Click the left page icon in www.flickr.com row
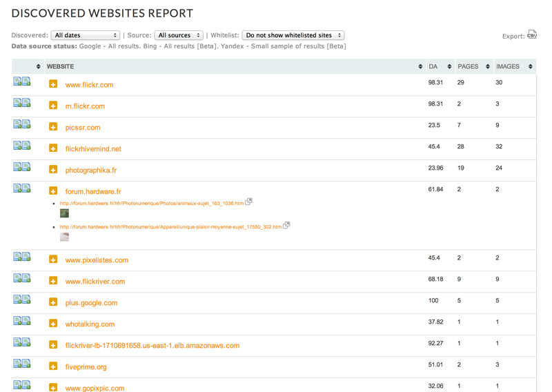Image resolution: width=552 pixels, height=392 pixels. [x=17, y=81]
